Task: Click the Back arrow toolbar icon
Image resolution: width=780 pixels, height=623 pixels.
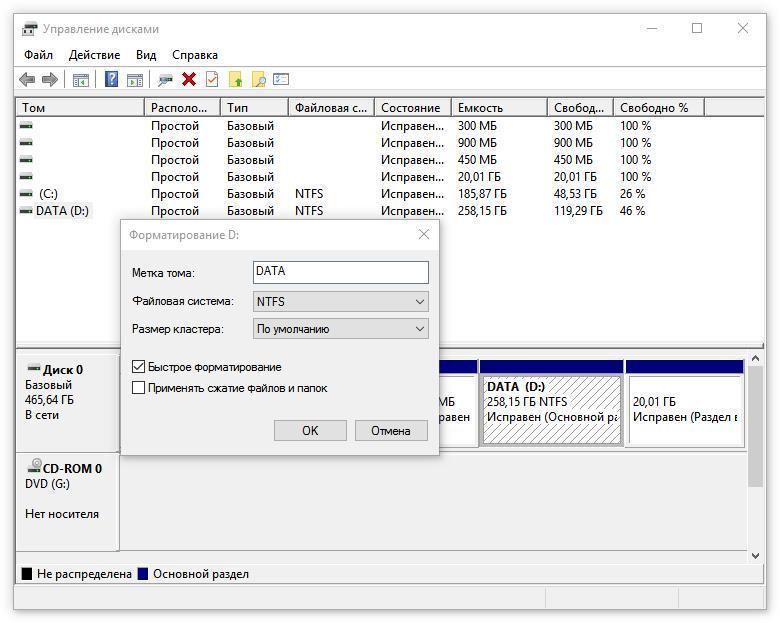Action: pyautogui.click(x=27, y=80)
